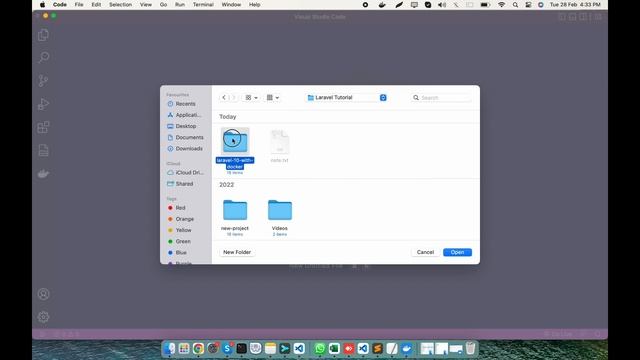Open the Selection menu

(120, 4)
